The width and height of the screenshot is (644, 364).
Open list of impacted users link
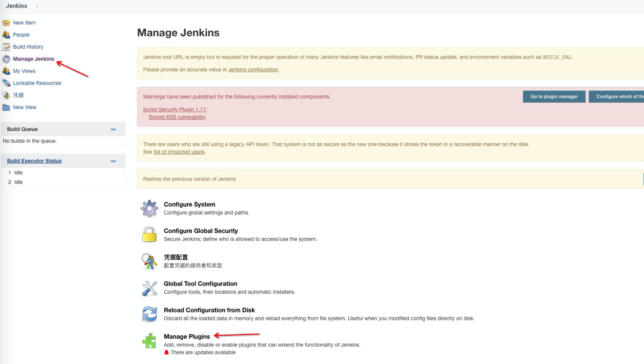[179, 152]
